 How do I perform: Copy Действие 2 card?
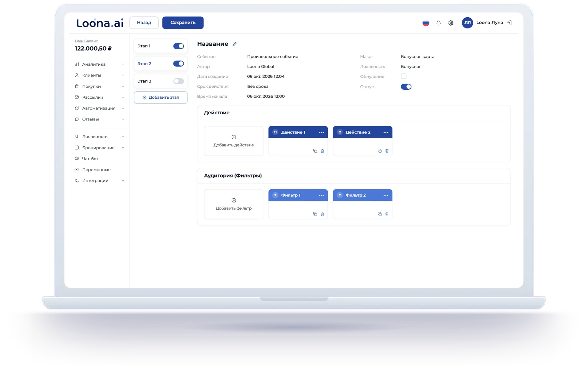(379, 151)
